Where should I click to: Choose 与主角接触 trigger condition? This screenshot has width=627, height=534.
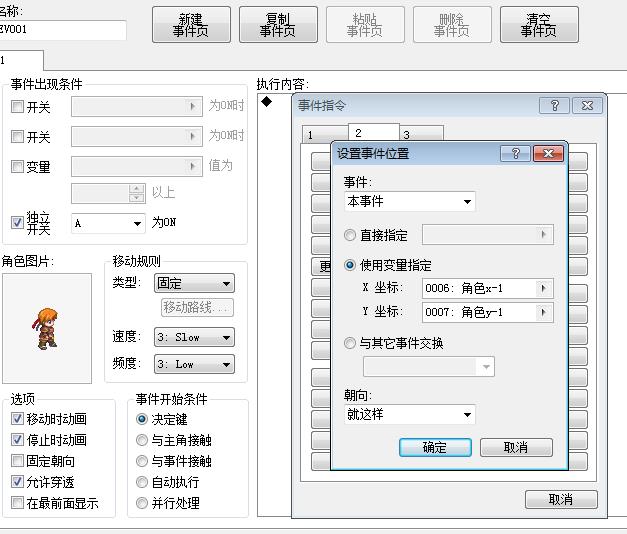(x=142, y=440)
